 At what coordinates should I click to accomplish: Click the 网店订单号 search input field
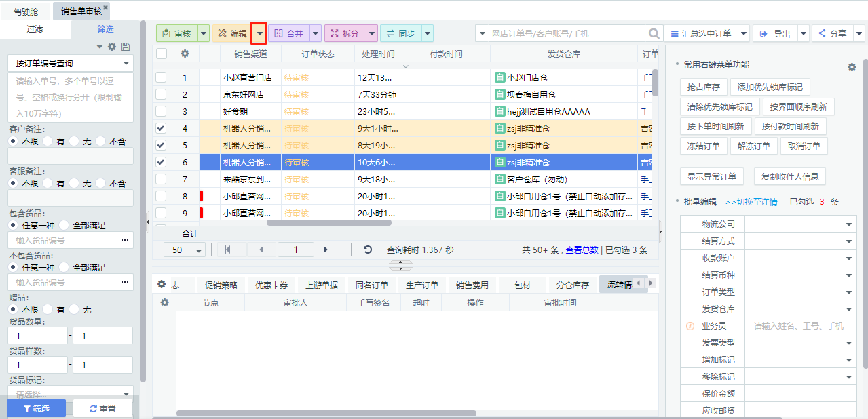pos(567,33)
